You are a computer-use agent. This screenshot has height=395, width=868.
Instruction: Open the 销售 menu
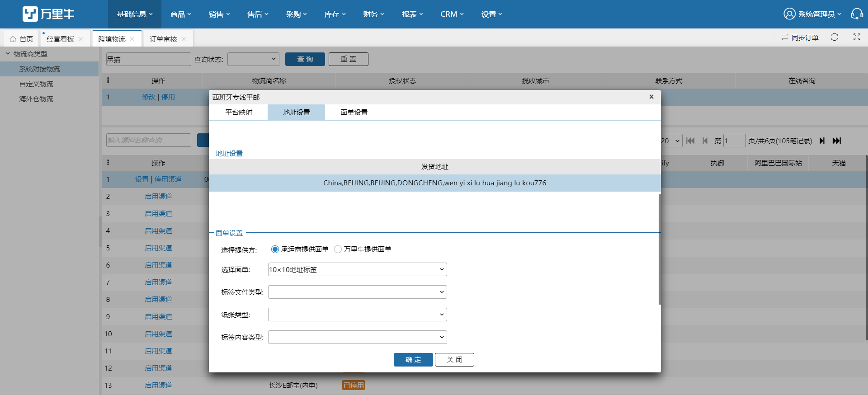click(x=219, y=14)
